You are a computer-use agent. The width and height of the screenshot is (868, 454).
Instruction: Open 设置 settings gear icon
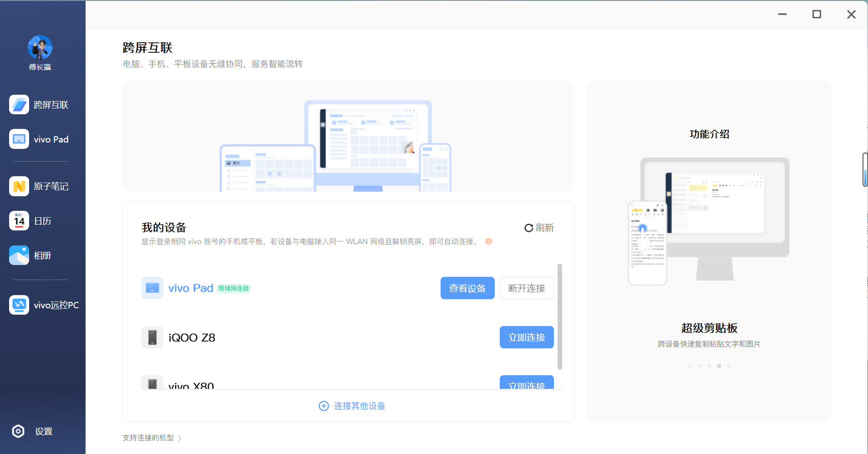[x=18, y=431]
